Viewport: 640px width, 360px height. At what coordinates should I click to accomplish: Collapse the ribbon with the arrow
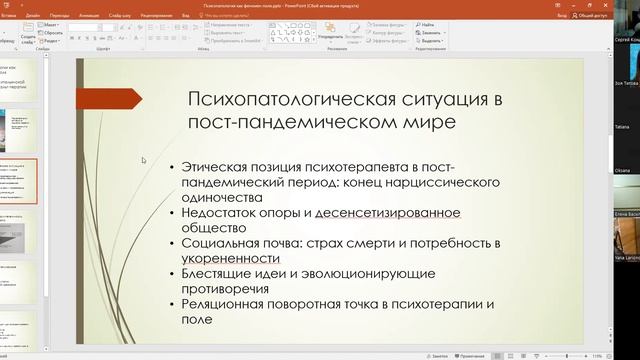[609, 49]
